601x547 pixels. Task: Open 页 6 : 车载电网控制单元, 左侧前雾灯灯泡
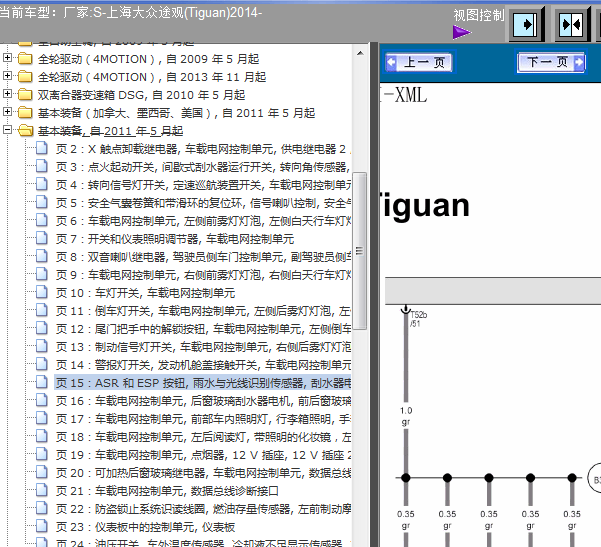(x=203, y=221)
